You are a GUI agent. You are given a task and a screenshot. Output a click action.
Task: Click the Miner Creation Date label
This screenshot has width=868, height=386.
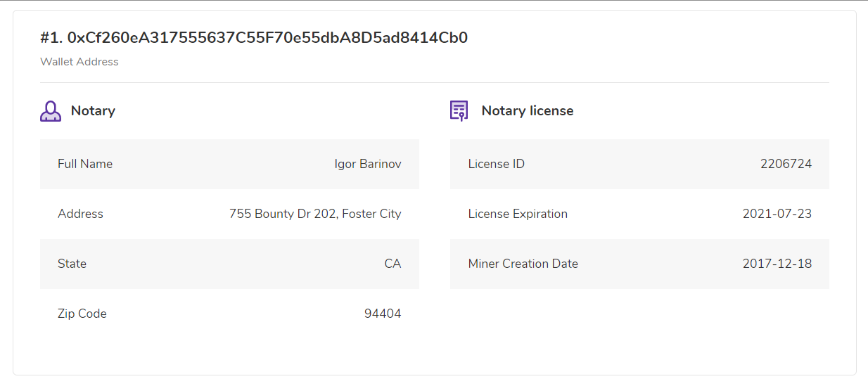(523, 264)
